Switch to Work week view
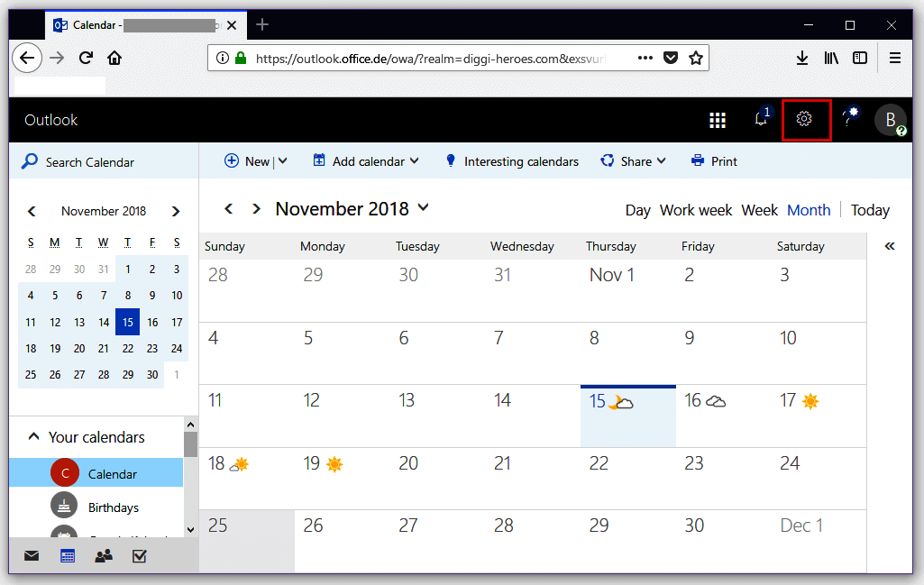Viewport: 924px width, 585px height. [x=695, y=209]
